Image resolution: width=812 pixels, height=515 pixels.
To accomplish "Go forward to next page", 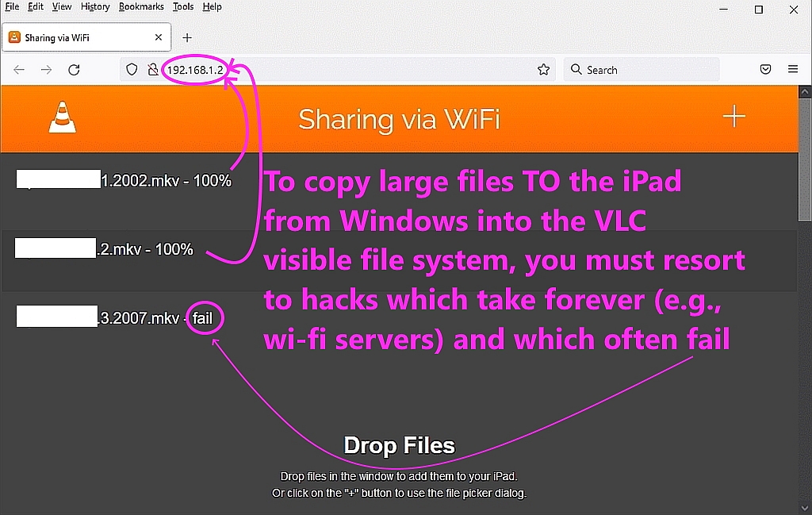I will (x=46, y=69).
